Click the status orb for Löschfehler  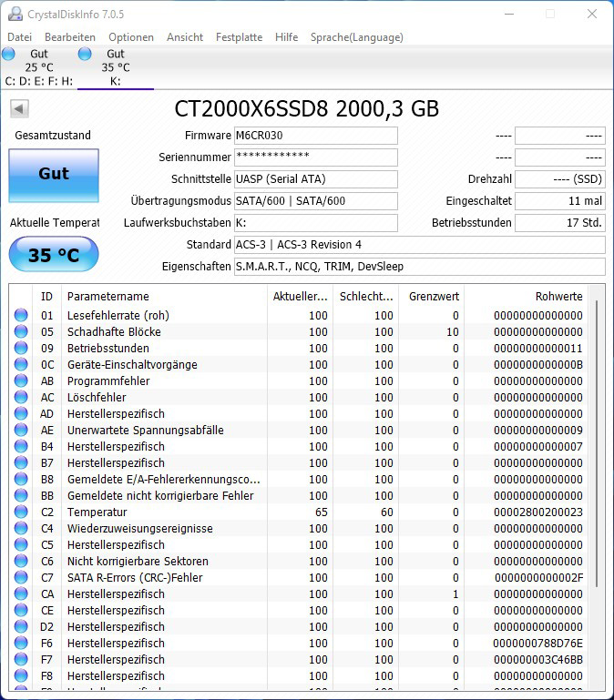click(21, 397)
